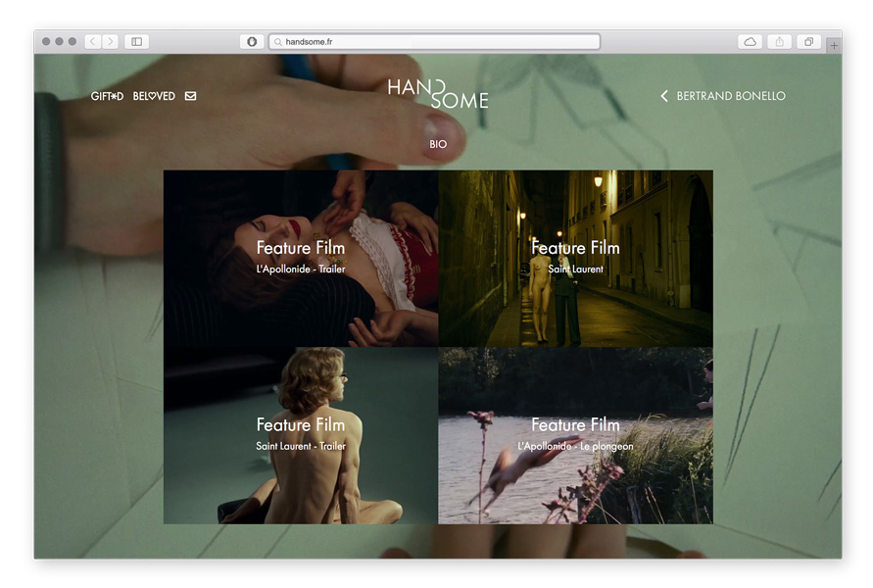Click the Safari forward navigation arrow
Viewport: 873px width, 588px height.
[110, 42]
